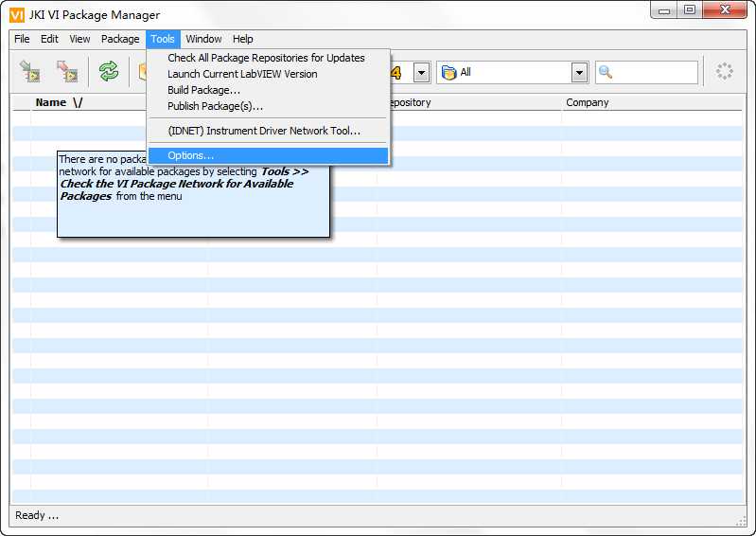Screen dimensions: 756x536
Task: Click the Ready status bar text
Action: click(x=37, y=515)
